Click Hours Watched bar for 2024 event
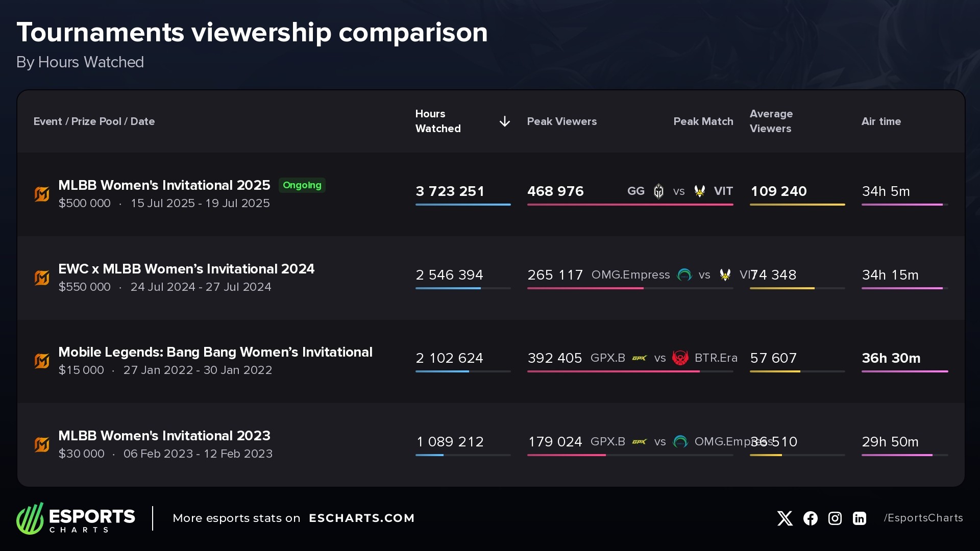The width and height of the screenshot is (980, 551). 448,288
